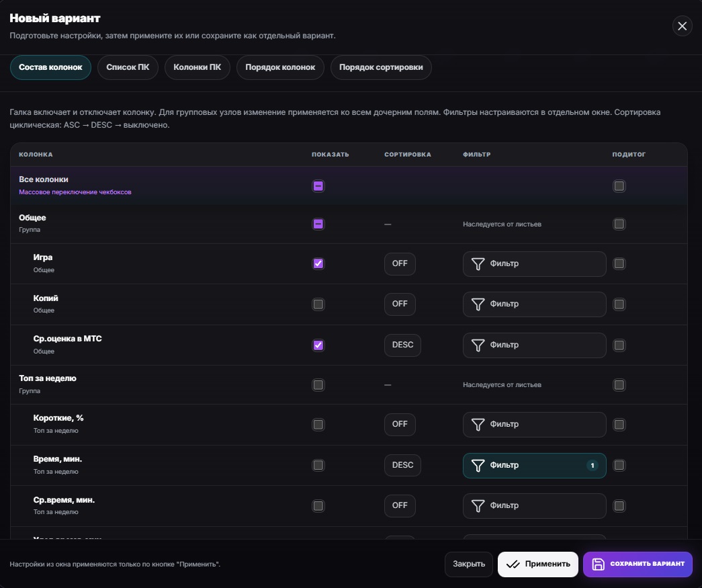Cycle DESC sort button for Время, мин.
Viewport: 702px width, 588px height.
tap(402, 465)
